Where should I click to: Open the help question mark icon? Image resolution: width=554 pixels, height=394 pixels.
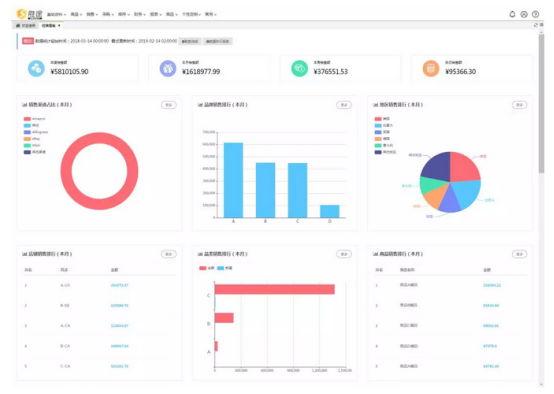(535, 14)
